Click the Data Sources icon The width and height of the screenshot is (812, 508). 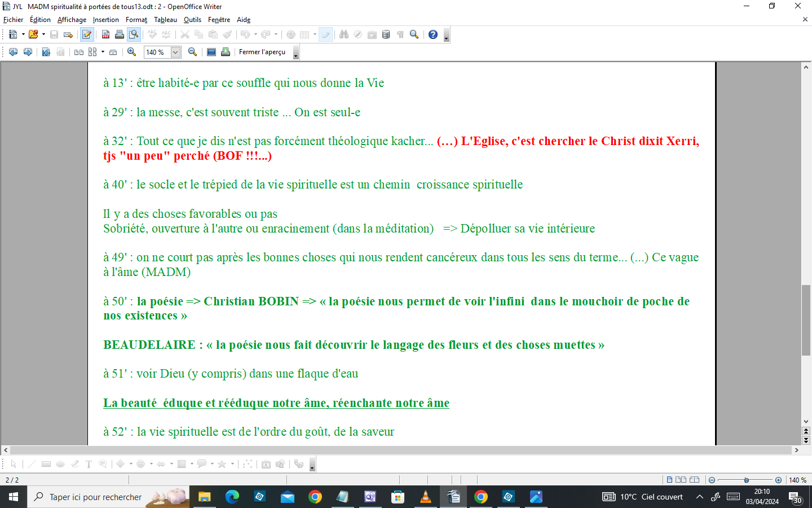tap(386, 34)
